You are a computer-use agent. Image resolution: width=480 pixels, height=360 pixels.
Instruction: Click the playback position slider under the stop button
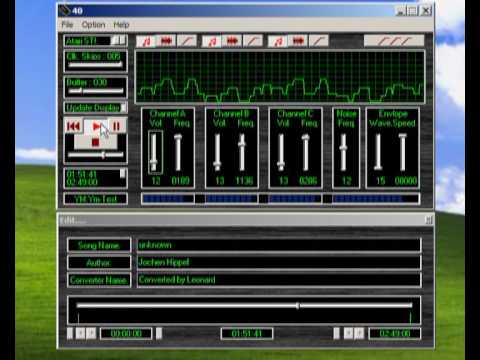tap(96, 155)
